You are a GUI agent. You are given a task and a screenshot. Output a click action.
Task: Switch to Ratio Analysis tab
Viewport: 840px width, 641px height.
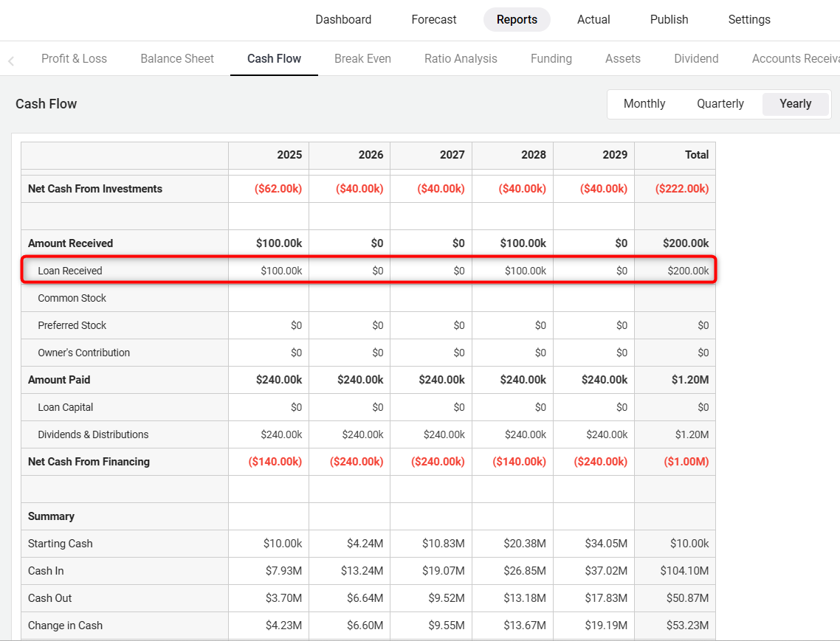point(461,59)
